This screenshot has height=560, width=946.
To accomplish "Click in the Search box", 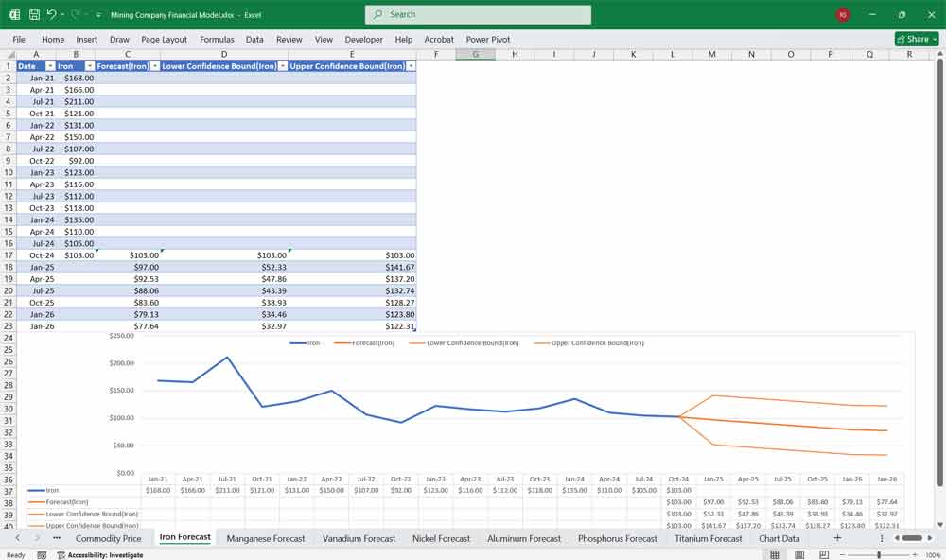I will point(478,14).
